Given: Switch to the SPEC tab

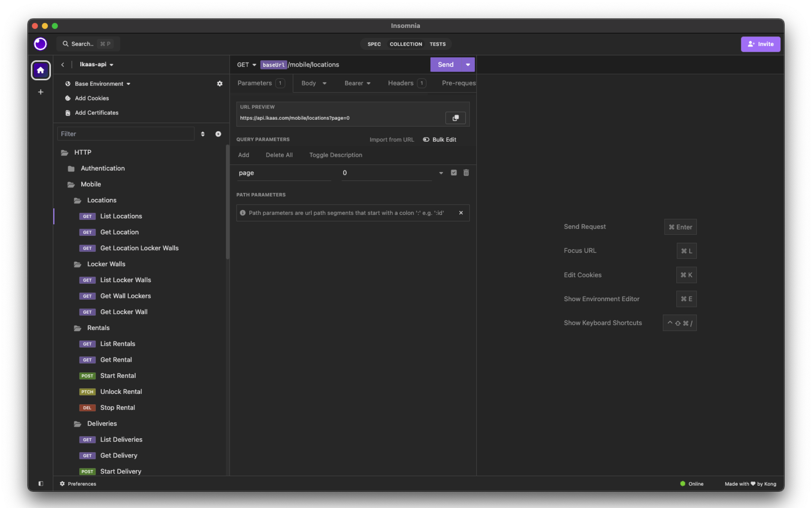Looking at the screenshot, I should point(374,44).
